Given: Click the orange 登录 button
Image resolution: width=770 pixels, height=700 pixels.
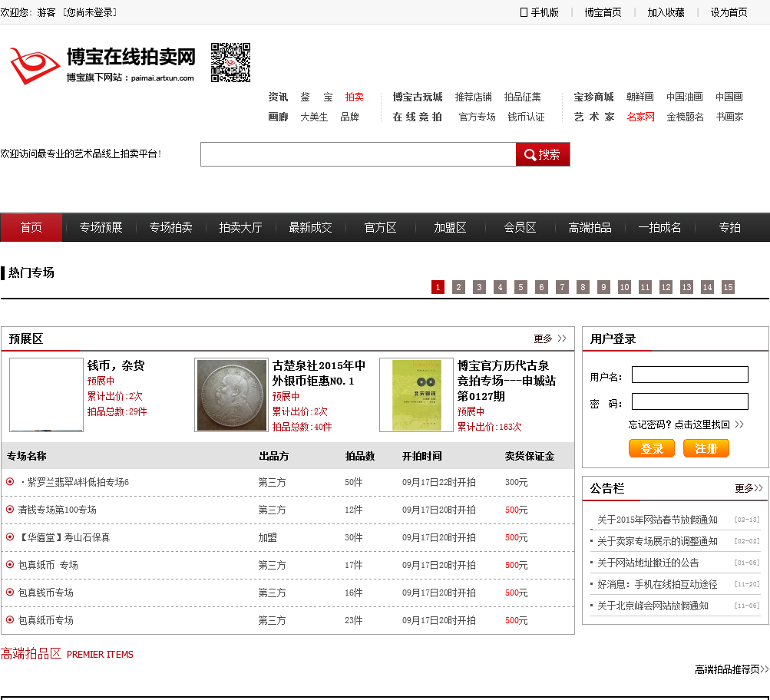Looking at the screenshot, I should [652, 448].
